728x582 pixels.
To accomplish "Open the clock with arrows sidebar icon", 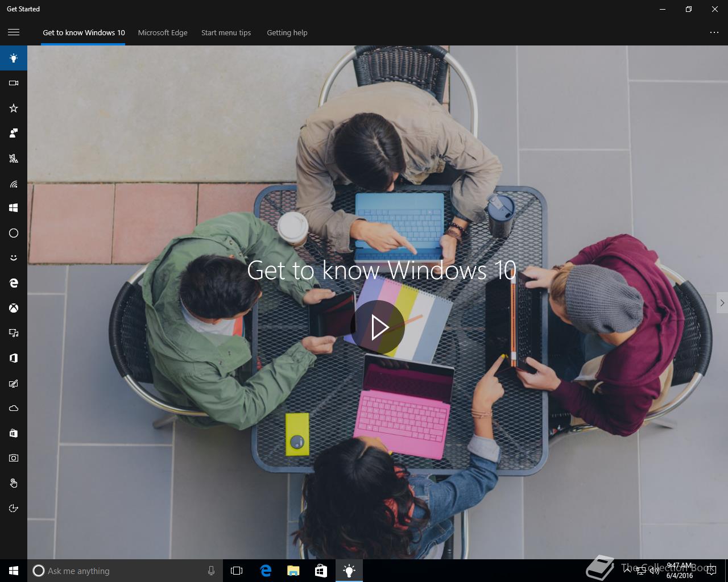I will [x=14, y=508].
